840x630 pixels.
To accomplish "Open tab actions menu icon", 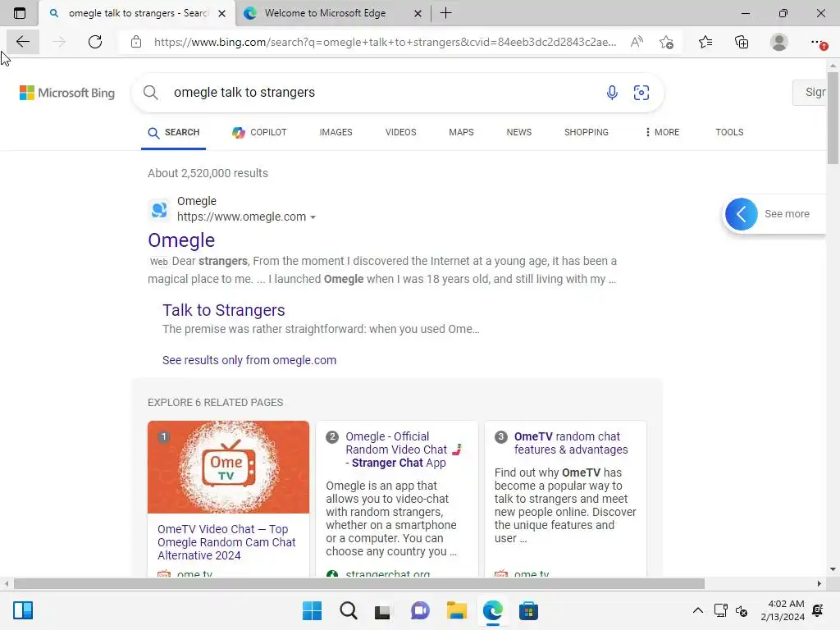I will 20,13.
